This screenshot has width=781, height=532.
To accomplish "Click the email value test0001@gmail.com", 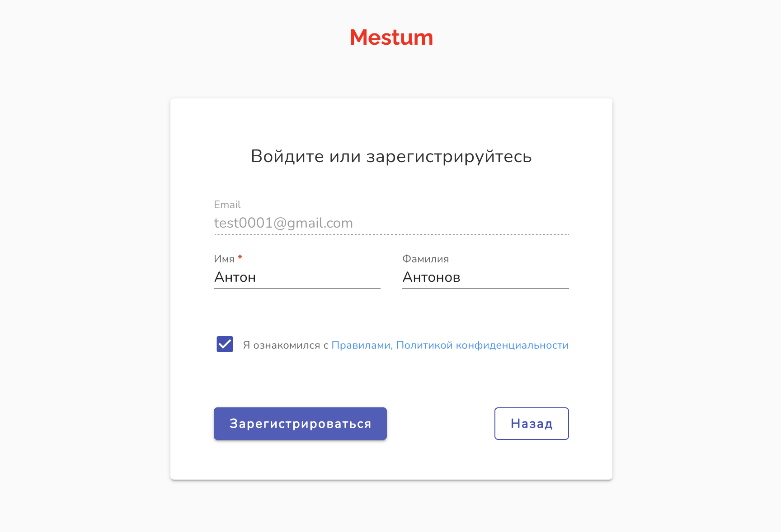I will pos(283,223).
